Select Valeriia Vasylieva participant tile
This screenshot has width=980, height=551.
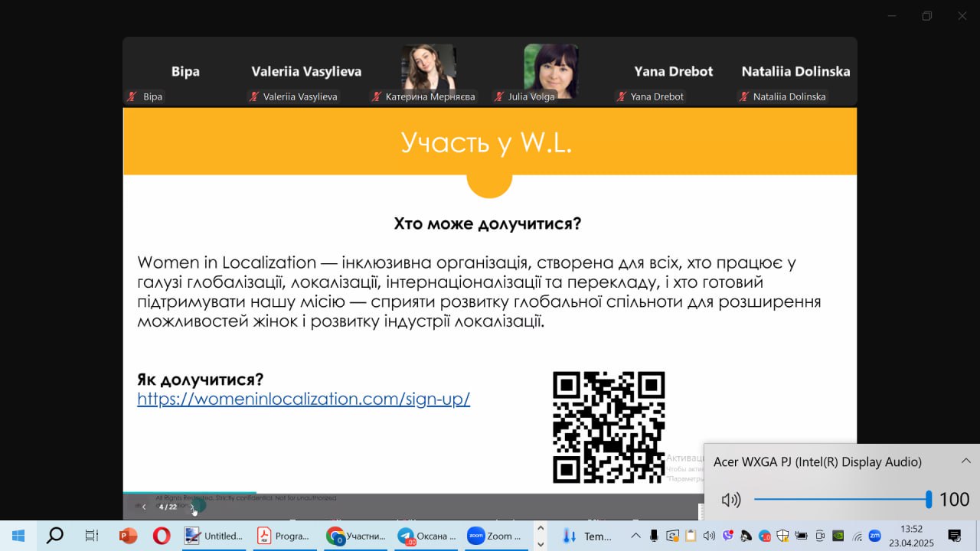point(306,71)
